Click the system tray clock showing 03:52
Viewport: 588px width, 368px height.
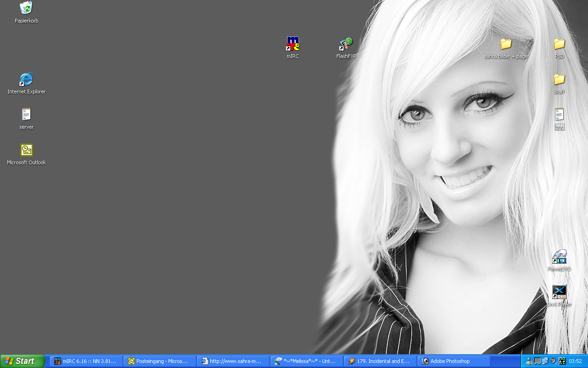click(x=575, y=361)
